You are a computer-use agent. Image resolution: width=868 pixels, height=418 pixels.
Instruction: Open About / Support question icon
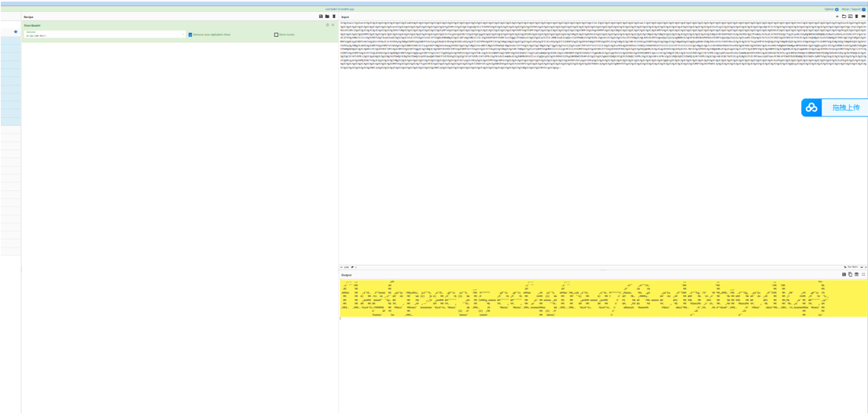tap(863, 9)
